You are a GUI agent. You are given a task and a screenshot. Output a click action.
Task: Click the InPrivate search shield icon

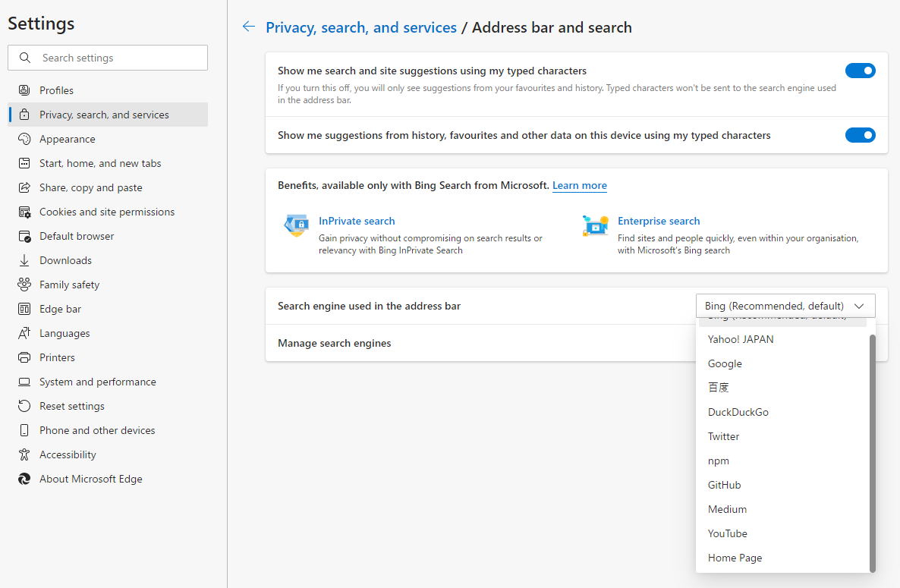point(297,225)
